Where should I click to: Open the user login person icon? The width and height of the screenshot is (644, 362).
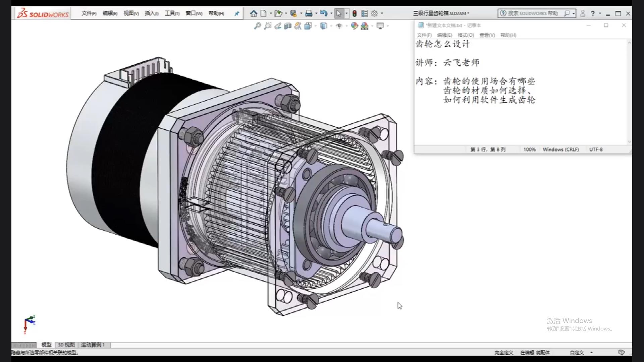(583, 13)
